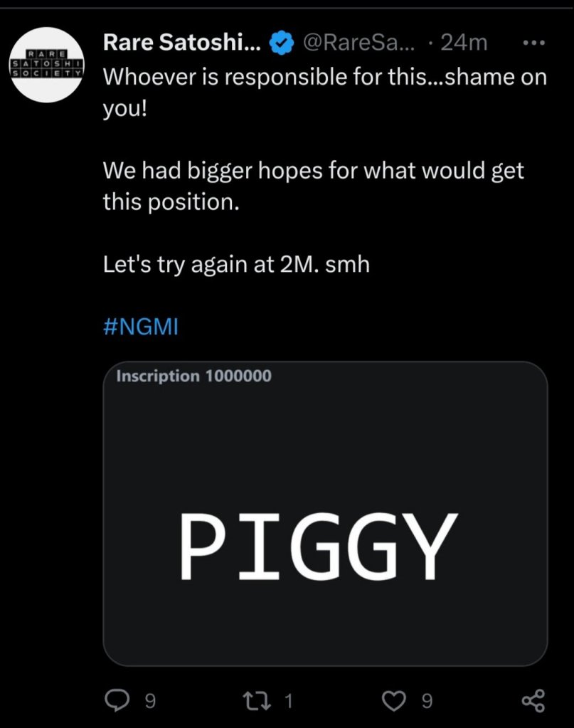Open the three-dot more options menu
The height and width of the screenshot is (728, 574).
point(533,43)
